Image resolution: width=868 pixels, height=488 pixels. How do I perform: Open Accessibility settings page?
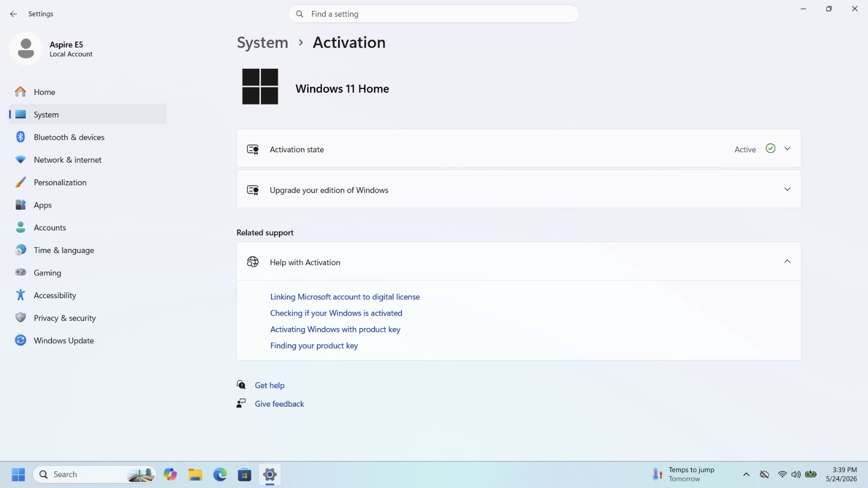click(x=88, y=296)
